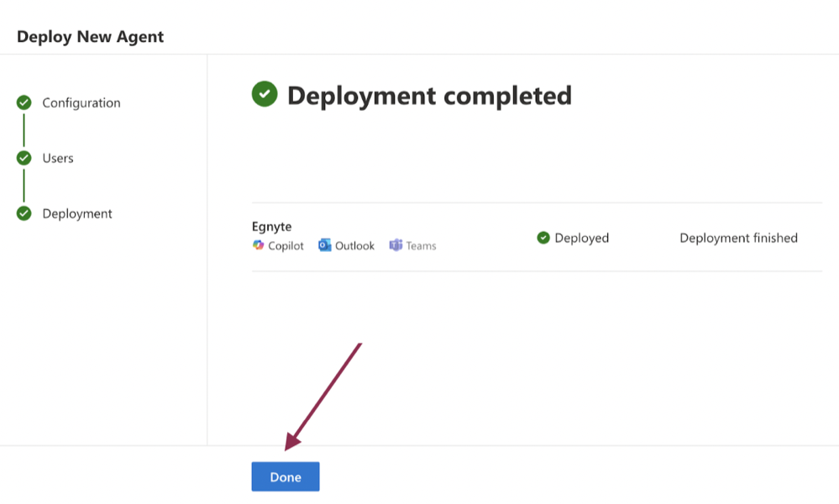Click the green Deployed status checkmark

pyautogui.click(x=544, y=238)
